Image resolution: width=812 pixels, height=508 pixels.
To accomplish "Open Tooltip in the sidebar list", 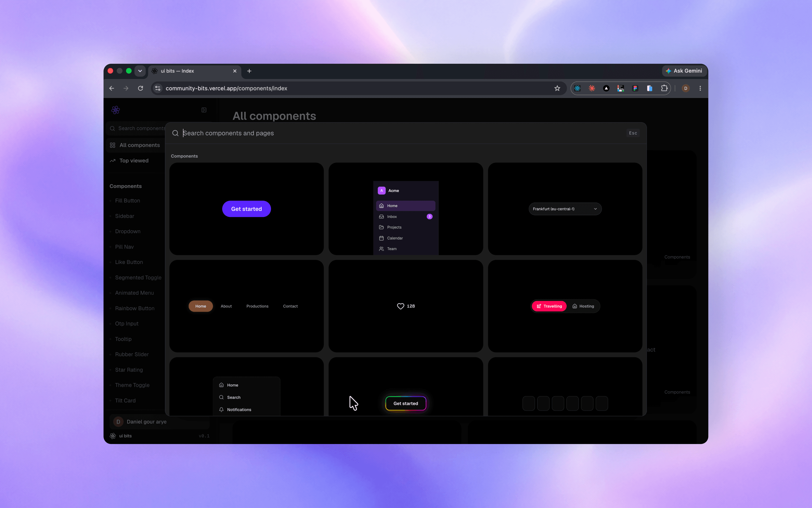I will coord(123,339).
